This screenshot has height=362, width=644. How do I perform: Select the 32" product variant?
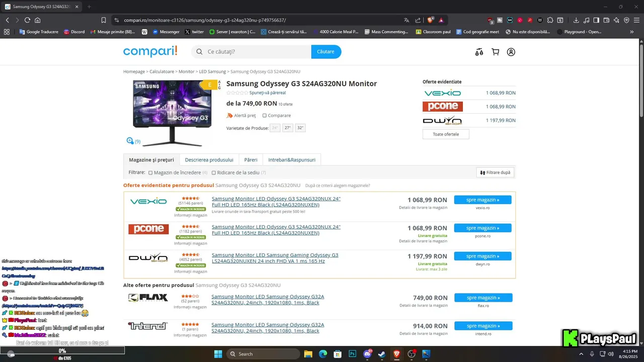tap(300, 128)
